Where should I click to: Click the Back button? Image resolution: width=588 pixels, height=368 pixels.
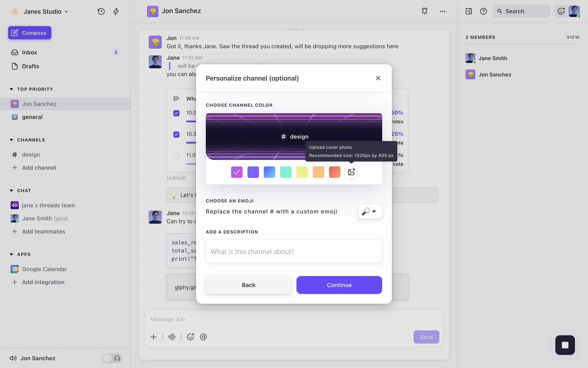click(248, 285)
